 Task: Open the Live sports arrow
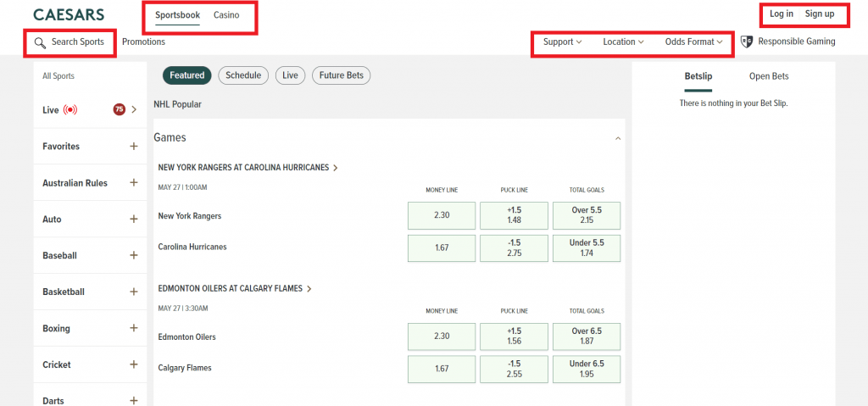(134, 109)
